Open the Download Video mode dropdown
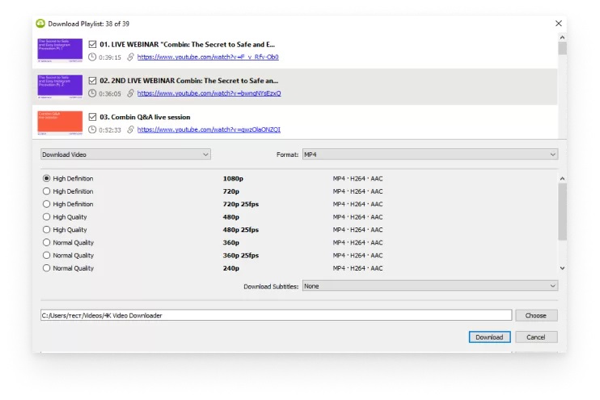The width and height of the screenshot is (600, 400). click(x=126, y=154)
